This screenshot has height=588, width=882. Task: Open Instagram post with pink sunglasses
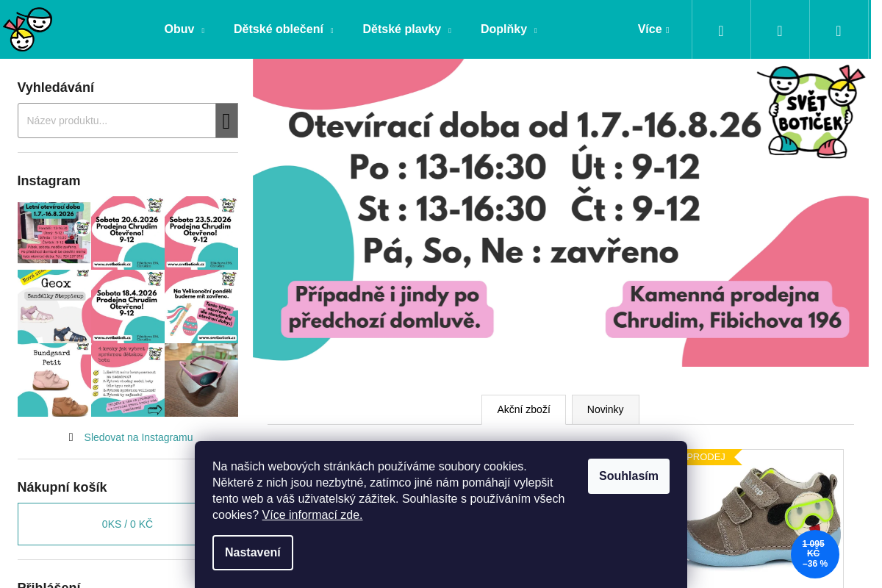[x=201, y=380]
